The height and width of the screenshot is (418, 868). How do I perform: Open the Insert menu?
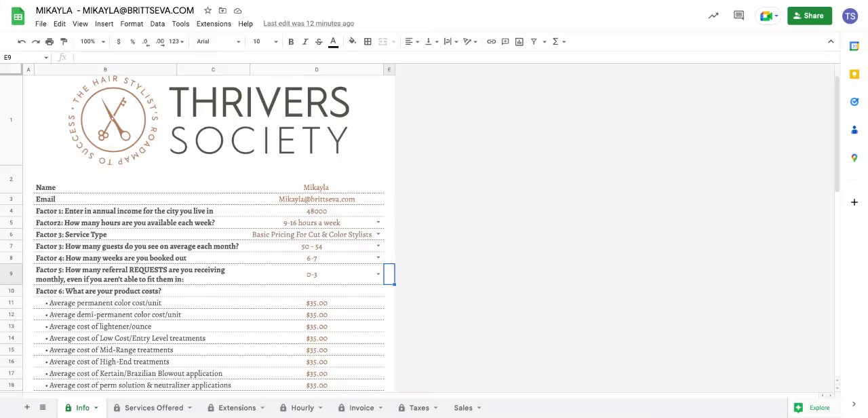pyautogui.click(x=104, y=24)
